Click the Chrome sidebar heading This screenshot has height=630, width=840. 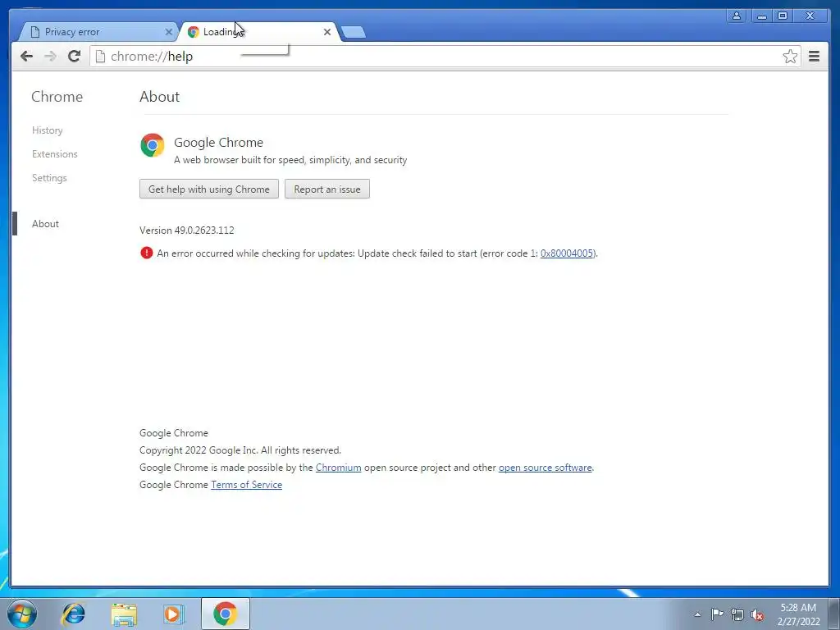pos(57,97)
